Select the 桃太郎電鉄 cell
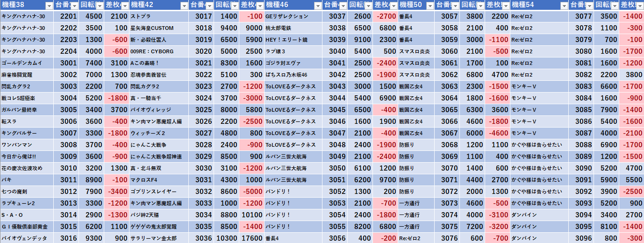The width and height of the screenshot is (644, 243). (x=293, y=28)
